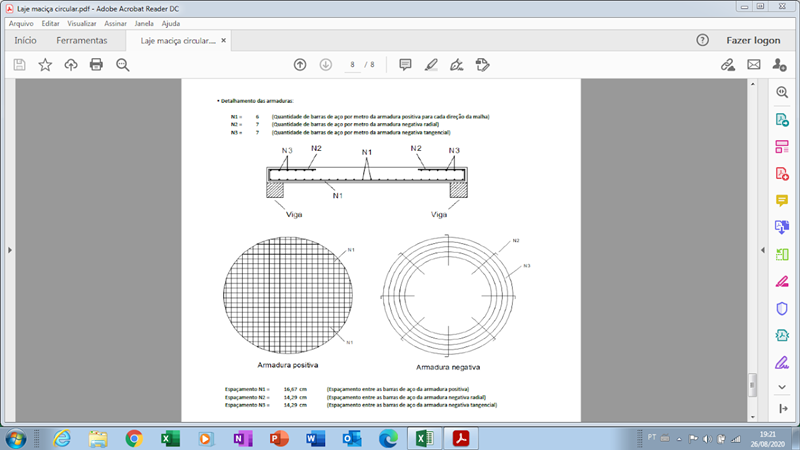Open PowerPoint from taskbar
This screenshot has height=450, width=800.
279,439
